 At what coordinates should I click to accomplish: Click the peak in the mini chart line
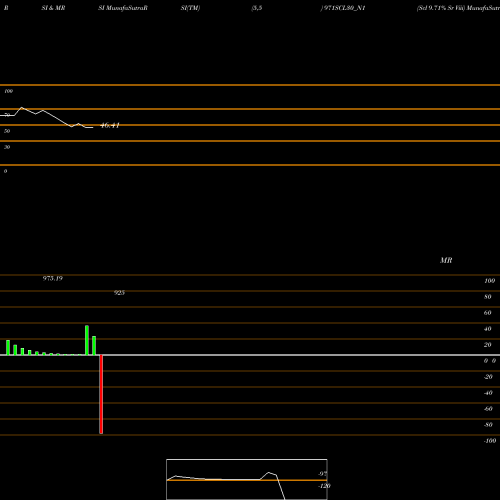pos(269,473)
